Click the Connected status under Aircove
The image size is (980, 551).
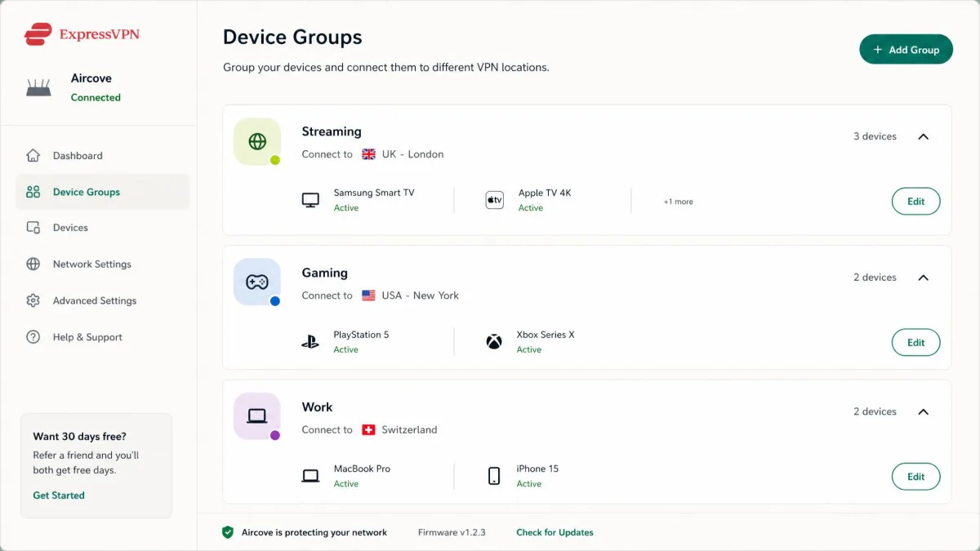click(96, 97)
